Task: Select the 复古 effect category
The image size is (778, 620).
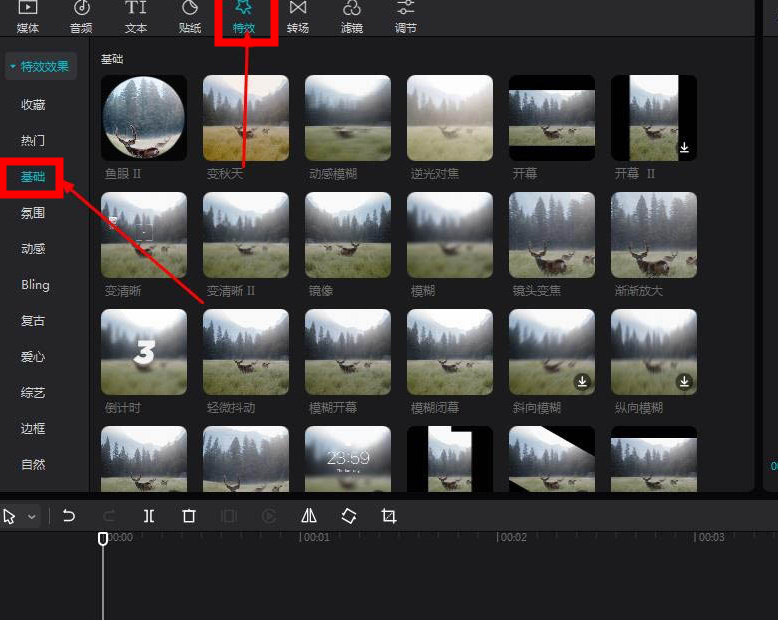Action: pos(33,321)
